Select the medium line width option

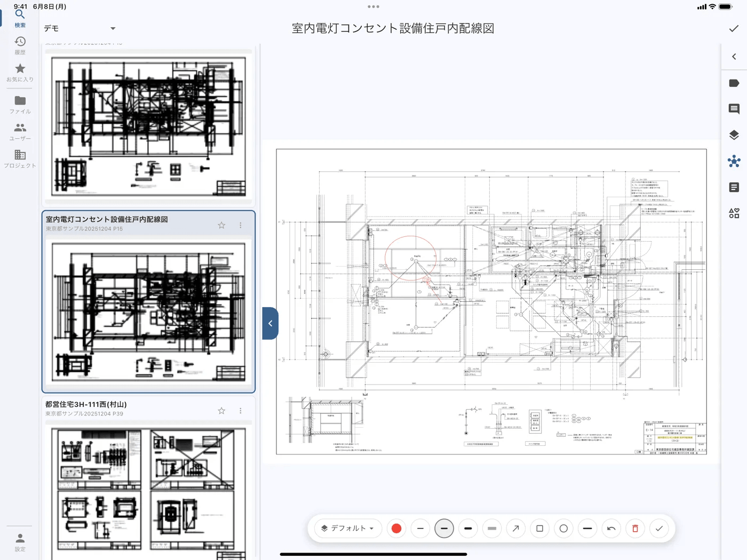point(444,529)
